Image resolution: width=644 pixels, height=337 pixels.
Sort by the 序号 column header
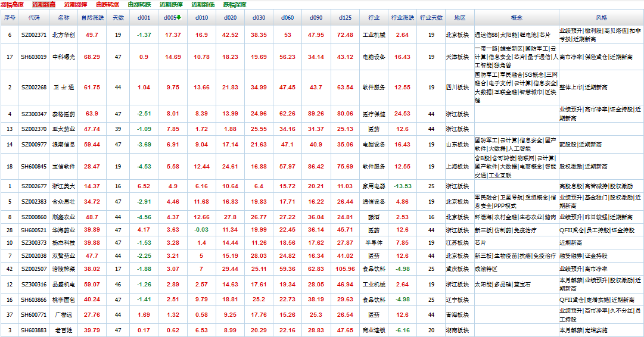10,18
